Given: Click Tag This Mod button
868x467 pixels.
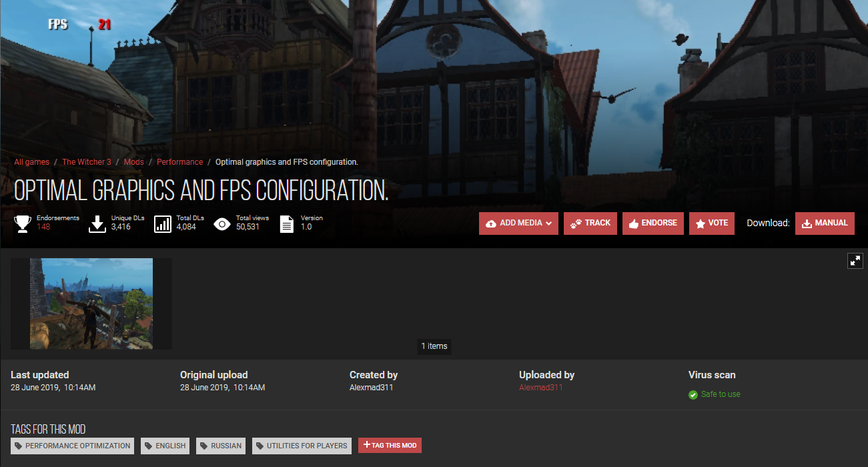Looking at the screenshot, I should point(390,446).
